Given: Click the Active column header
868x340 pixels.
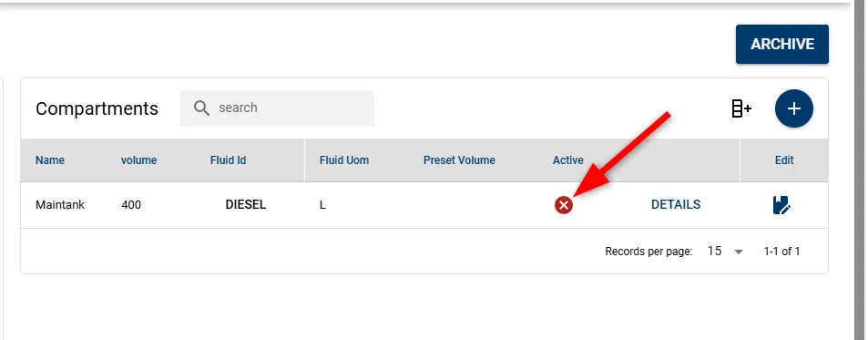Looking at the screenshot, I should (568, 160).
